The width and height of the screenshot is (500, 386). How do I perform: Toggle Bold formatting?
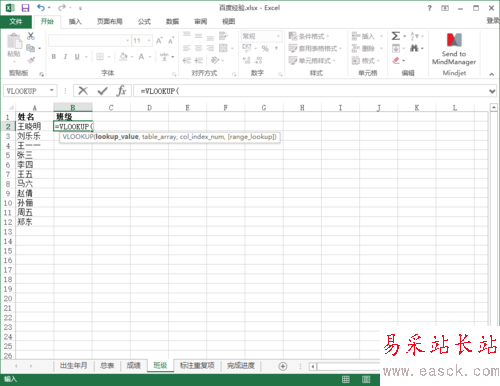54,57
